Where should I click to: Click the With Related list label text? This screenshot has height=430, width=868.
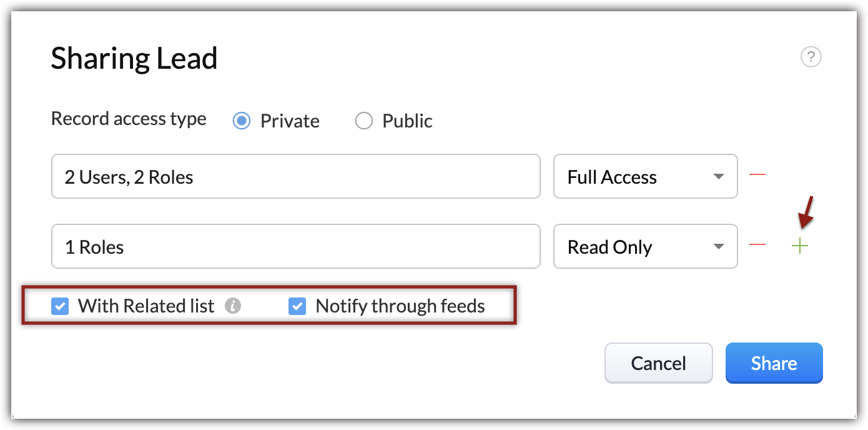pos(146,306)
